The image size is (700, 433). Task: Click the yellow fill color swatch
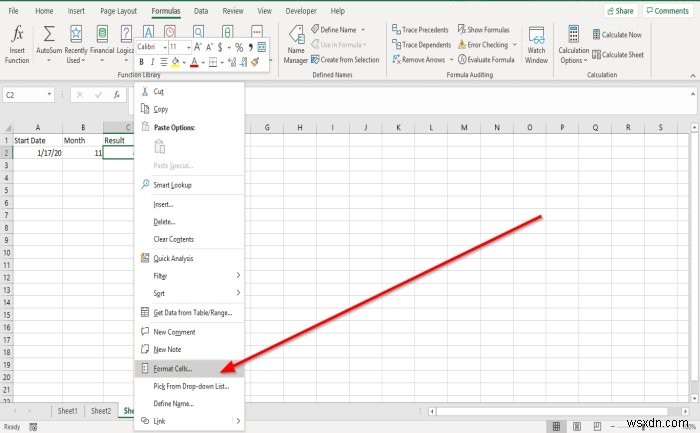175,62
